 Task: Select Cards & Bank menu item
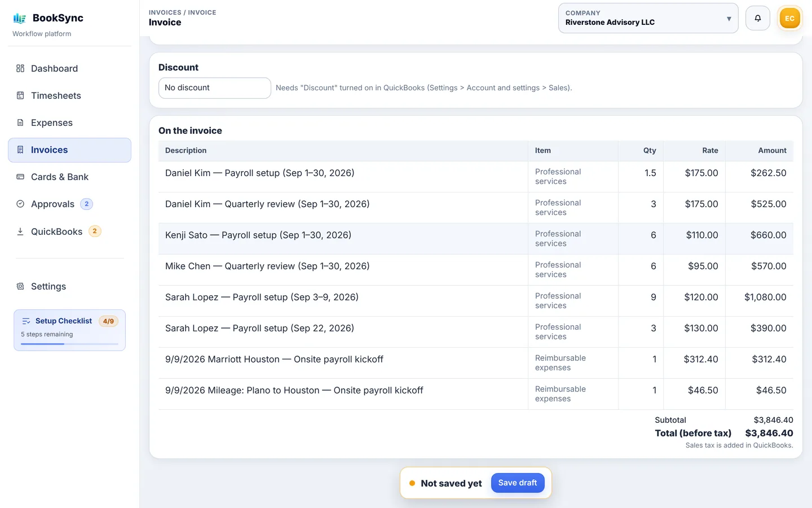(69, 177)
